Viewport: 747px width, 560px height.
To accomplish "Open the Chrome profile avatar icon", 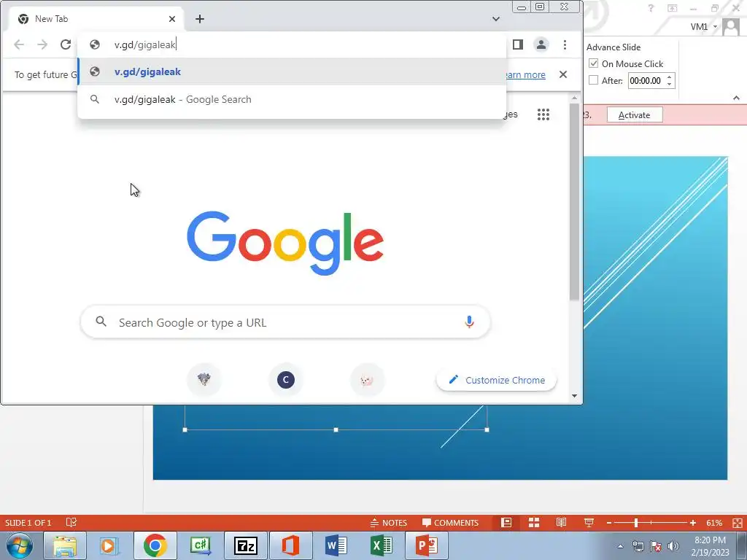I will click(x=541, y=44).
